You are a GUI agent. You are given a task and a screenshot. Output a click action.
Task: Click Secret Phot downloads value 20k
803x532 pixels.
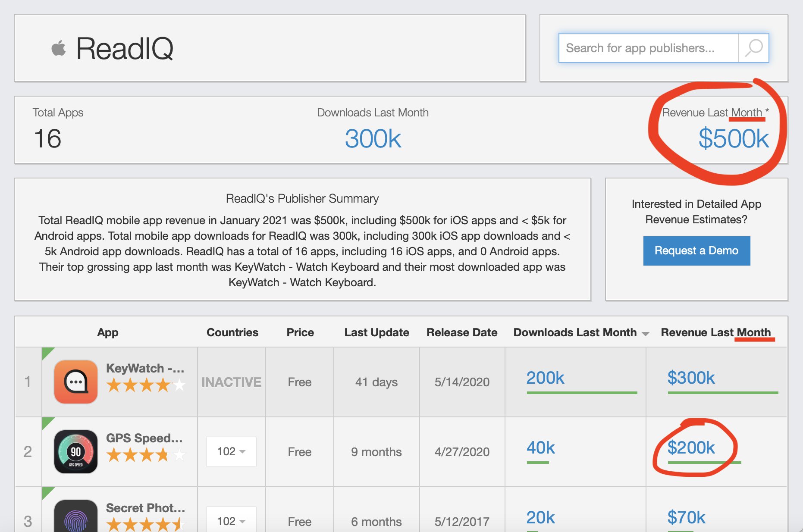(x=540, y=517)
